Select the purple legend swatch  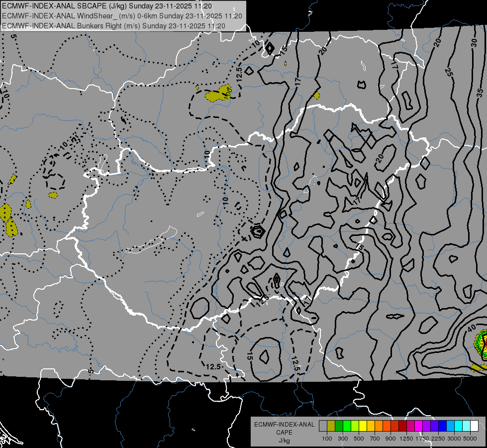pyautogui.click(x=426, y=426)
